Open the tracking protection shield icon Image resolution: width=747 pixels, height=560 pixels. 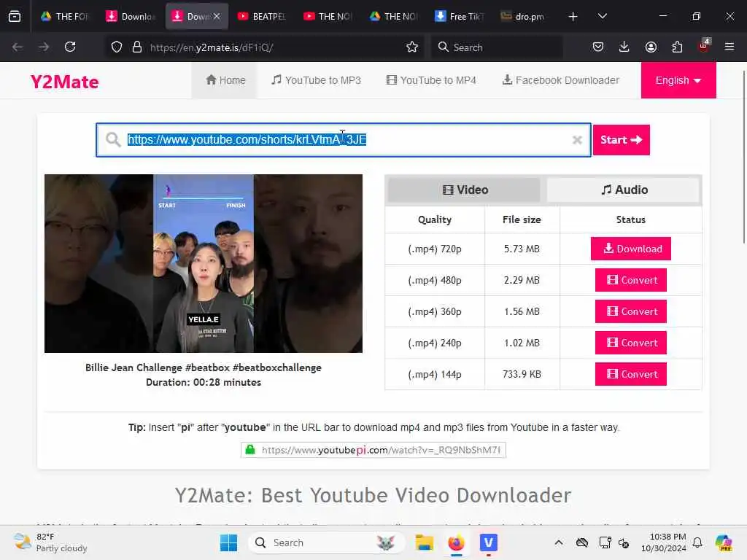[x=117, y=47]
